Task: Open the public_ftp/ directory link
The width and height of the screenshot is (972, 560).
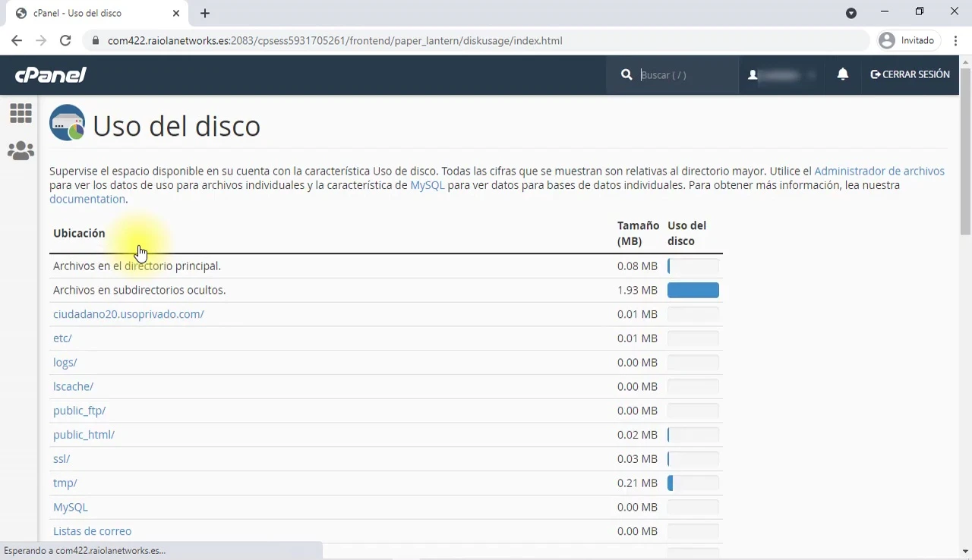Action: tap(79, 411)
